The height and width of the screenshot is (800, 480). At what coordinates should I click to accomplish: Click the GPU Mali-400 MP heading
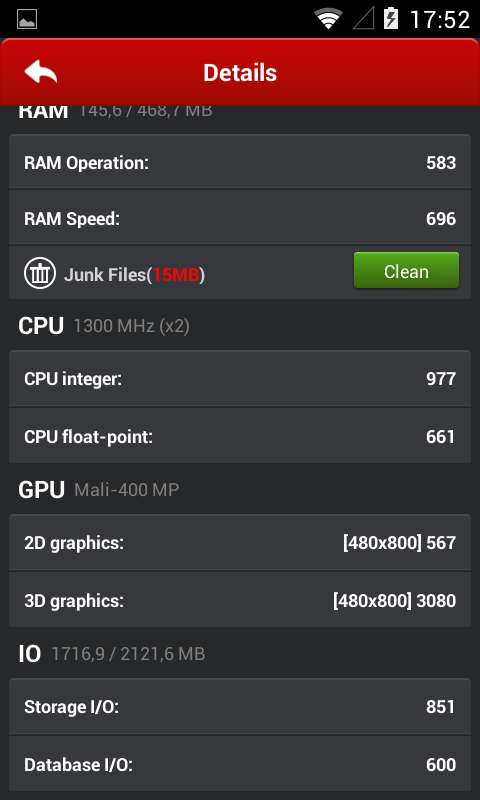(98, 490)
